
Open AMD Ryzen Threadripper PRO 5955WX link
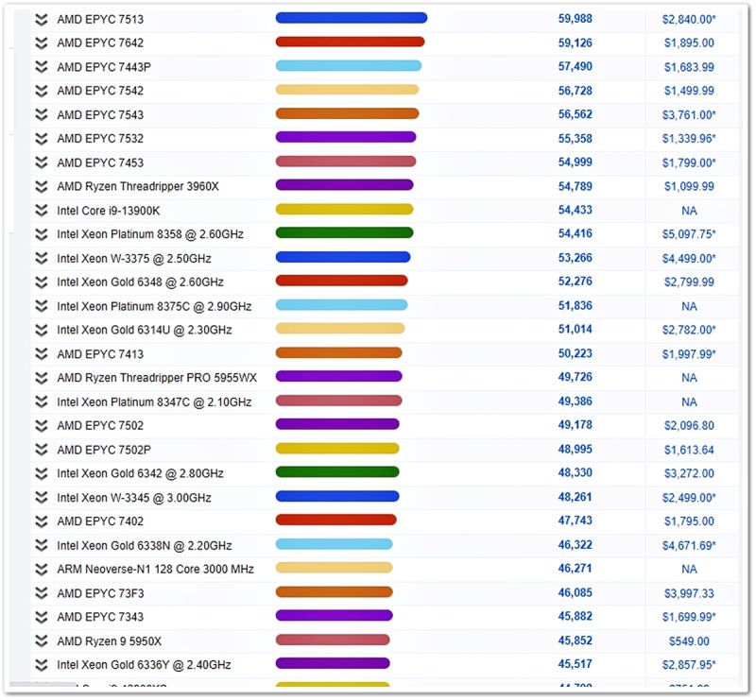coord(157,378)
